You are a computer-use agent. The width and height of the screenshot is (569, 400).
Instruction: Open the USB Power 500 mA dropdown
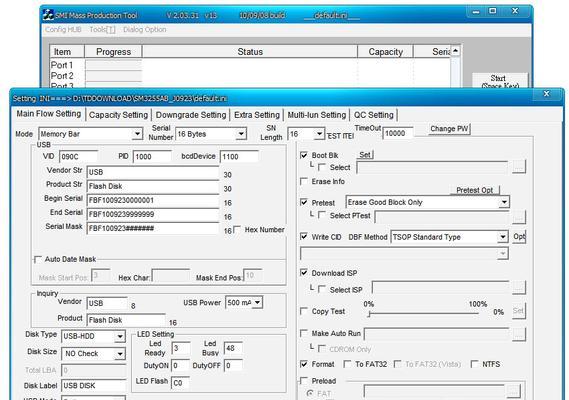257,302
